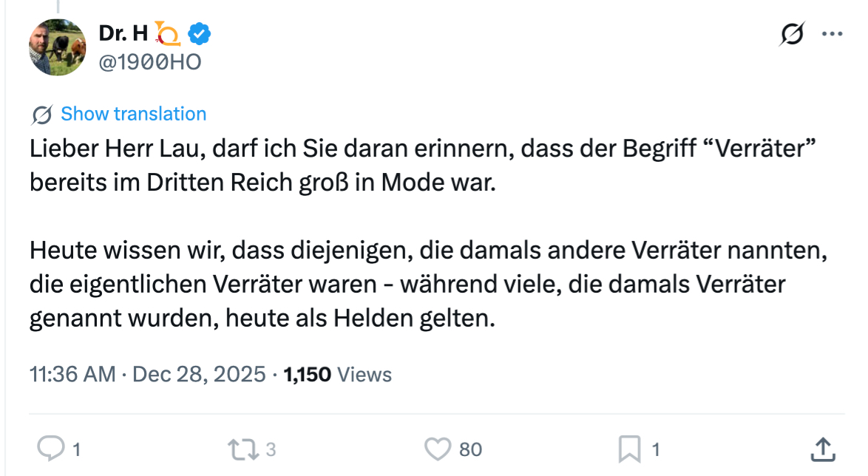The image size is (868, 476).
Task: Click the blue verified checkmark badge
Action: pos(200,33)
